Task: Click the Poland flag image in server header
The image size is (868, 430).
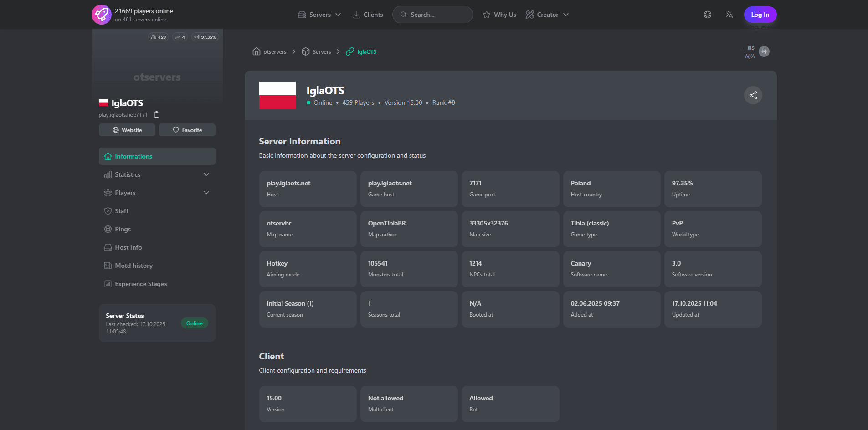Action: pyautogui.click(x=277, y=95)
